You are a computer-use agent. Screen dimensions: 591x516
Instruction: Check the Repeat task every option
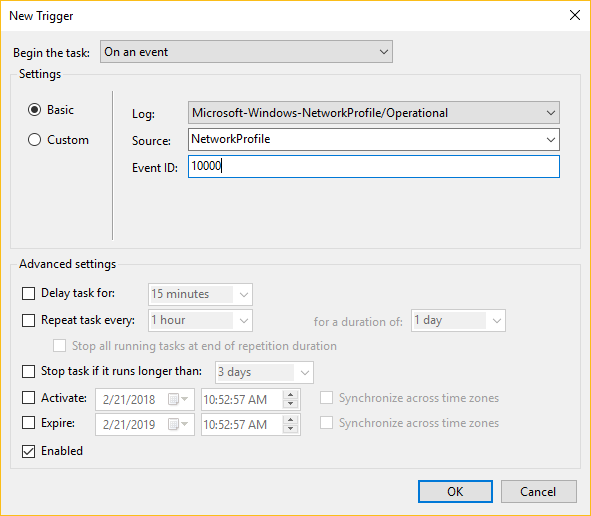point(28,320)
